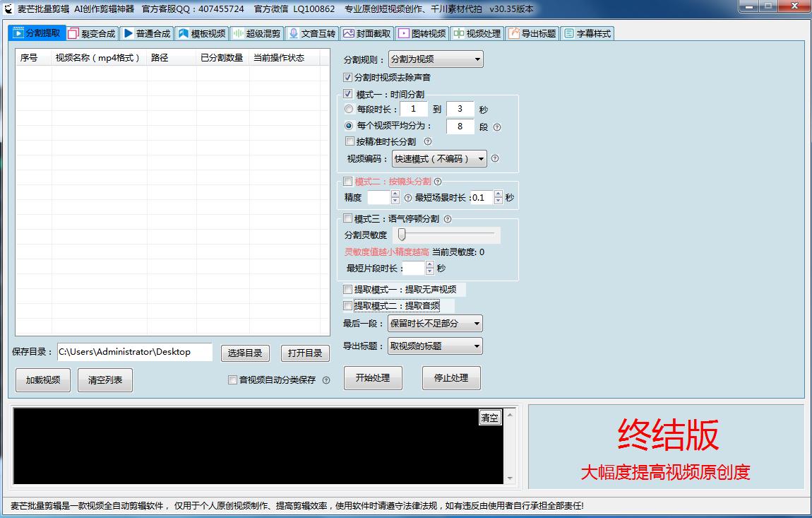Select the 每段时长 radio button

(349, 109)
